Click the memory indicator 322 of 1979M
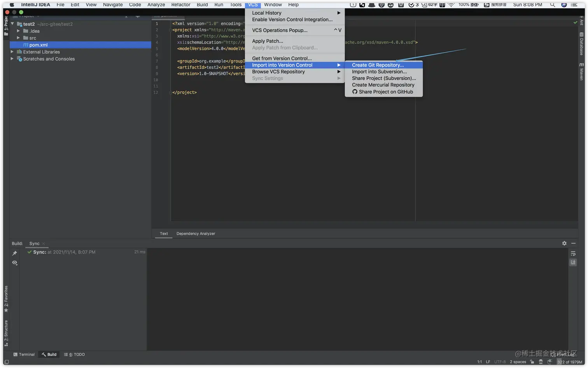 (x=570, y=362)
